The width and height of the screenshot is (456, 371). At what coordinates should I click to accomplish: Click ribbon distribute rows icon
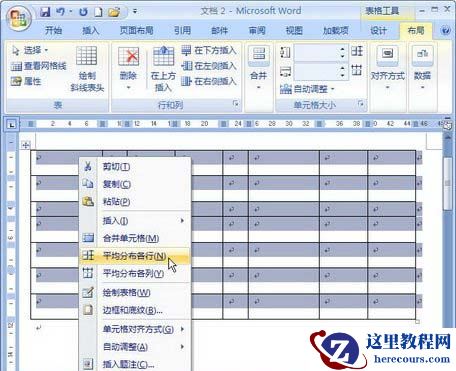coord(357,51)
